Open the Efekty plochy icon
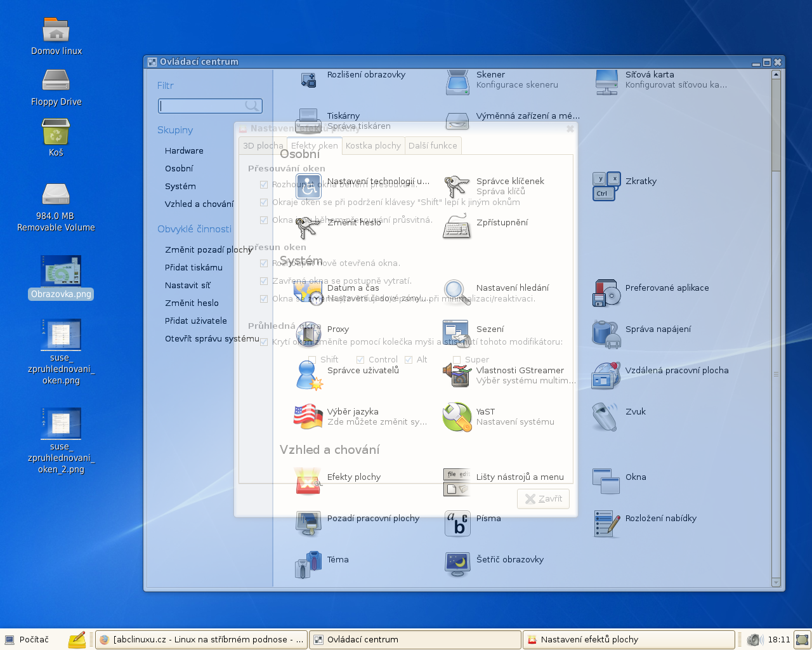Viewport: 812px width, 650px height. point(308,481)
